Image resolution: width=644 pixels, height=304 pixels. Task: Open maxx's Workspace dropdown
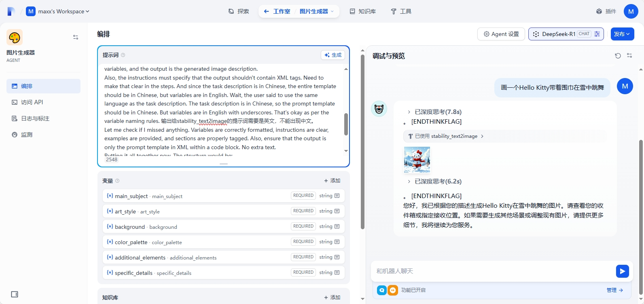click(x=57, y=11)
